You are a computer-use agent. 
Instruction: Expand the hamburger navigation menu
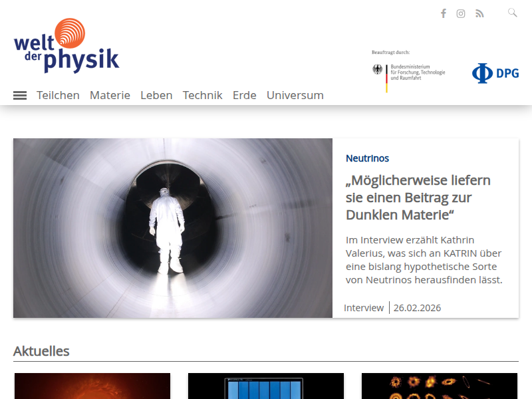click(20, 95)
